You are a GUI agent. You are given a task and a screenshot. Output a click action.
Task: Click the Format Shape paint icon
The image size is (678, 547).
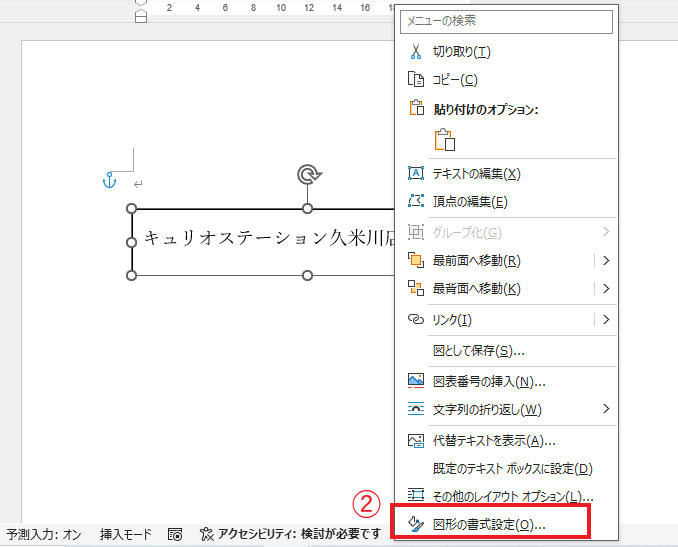pyautogui.click(x=416, y=524)
